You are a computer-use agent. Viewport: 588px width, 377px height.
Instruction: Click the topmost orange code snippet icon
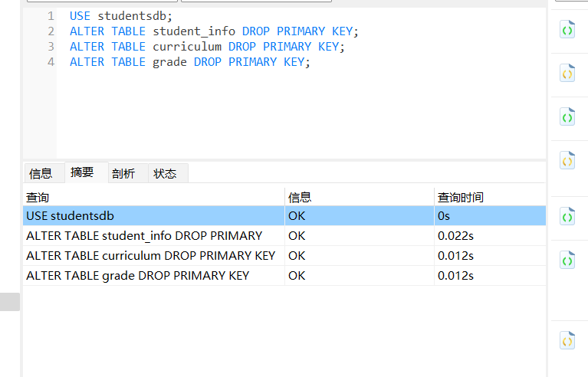click(567, 74)
